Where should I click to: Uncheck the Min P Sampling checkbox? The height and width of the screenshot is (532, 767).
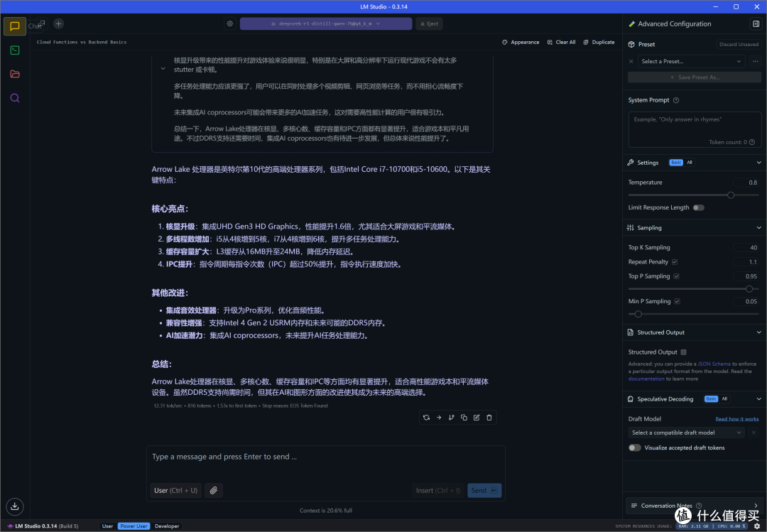[677, 301]
